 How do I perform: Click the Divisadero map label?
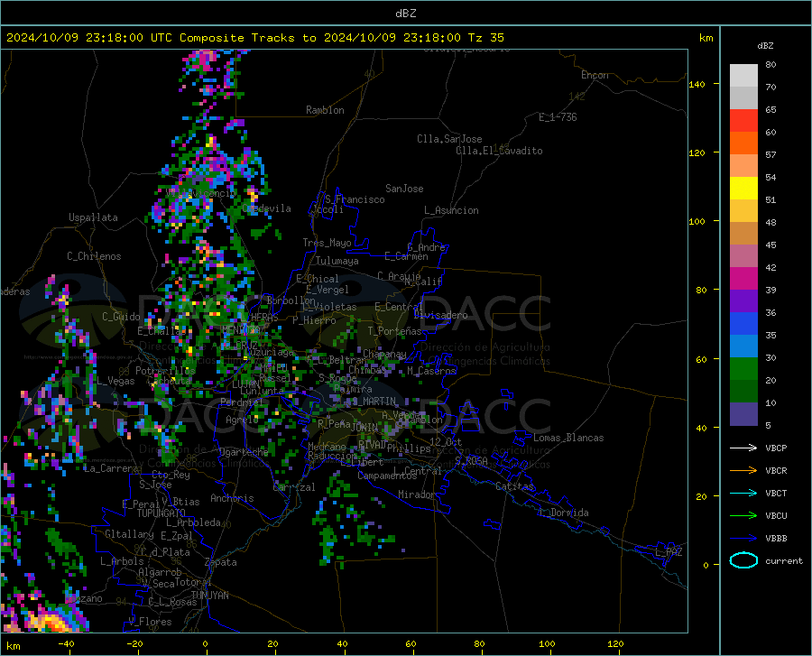tap(440, 315)
